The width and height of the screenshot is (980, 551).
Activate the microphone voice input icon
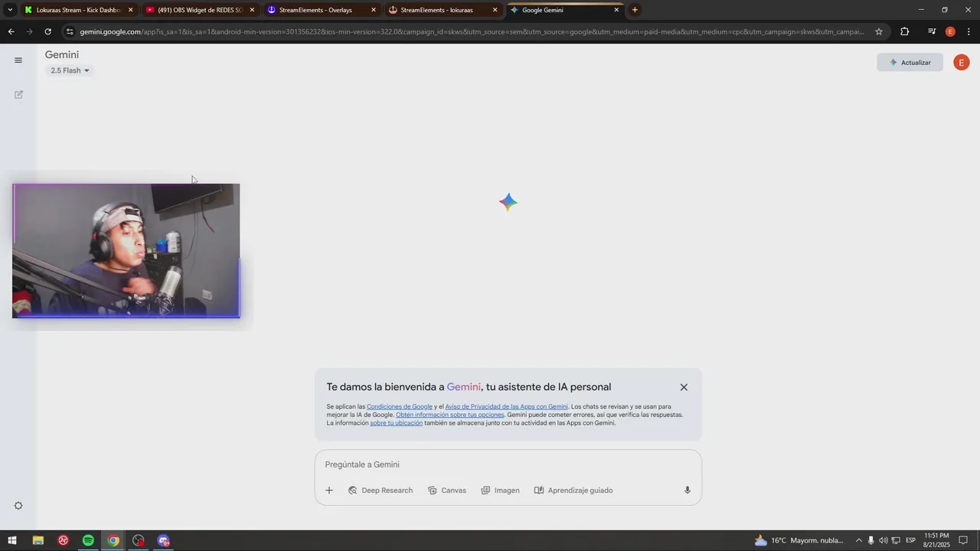pos(688,491)
